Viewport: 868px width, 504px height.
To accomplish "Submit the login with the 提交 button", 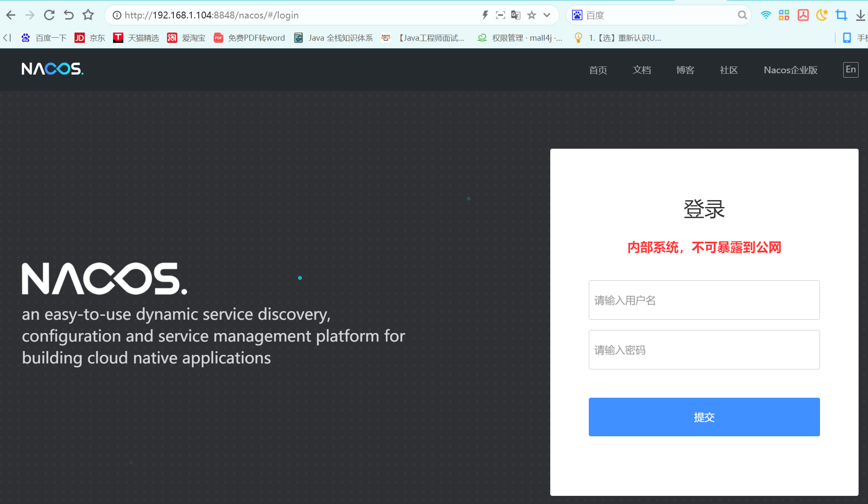I will 704,417.
